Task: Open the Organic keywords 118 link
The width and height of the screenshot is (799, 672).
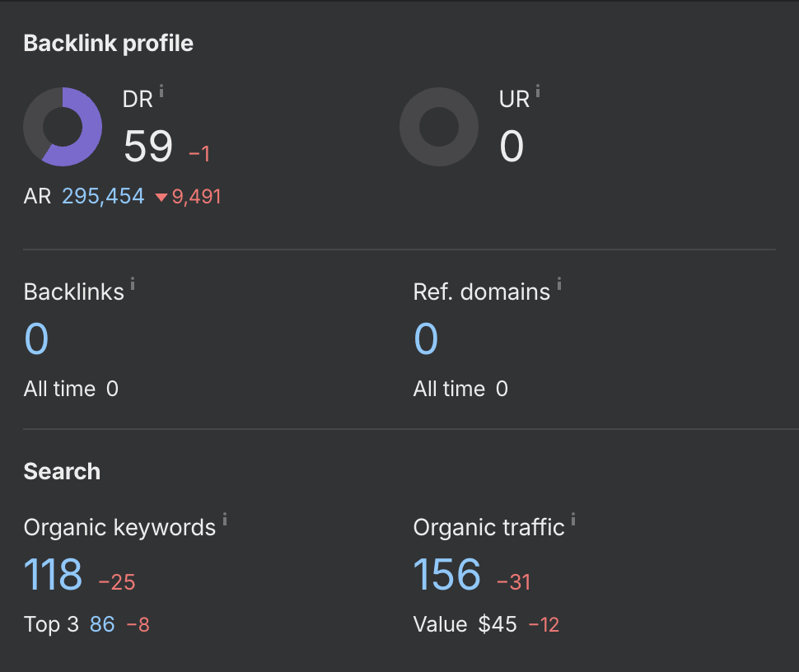Action: [x=53, y=574]
